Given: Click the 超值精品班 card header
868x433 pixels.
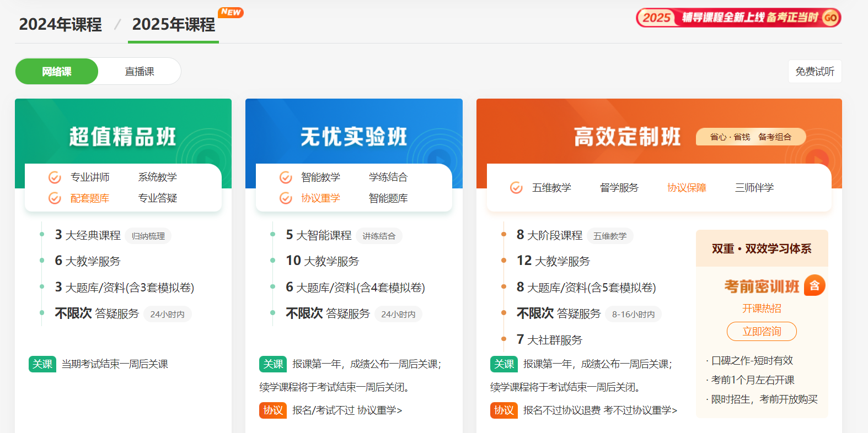Looking at the screenshot, I should [123, 136].
